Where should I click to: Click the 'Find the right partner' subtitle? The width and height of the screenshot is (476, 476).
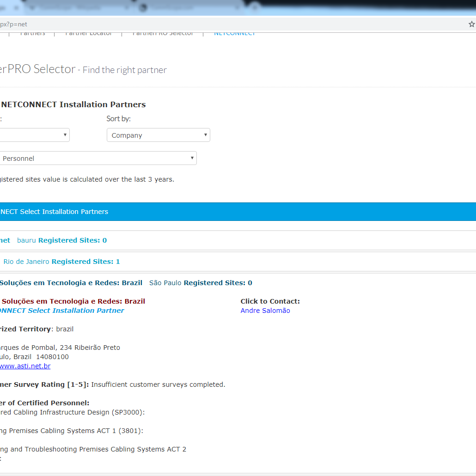[x=124, y=70]
